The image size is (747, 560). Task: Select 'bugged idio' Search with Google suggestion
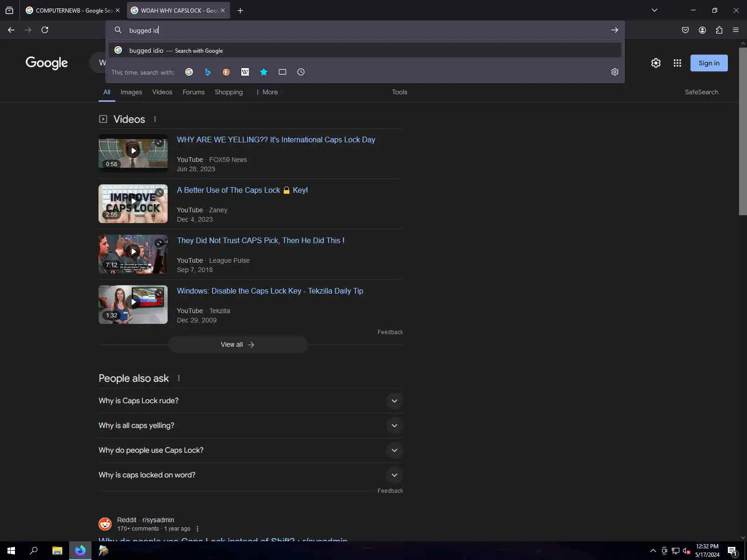click(x=365, y=50)
